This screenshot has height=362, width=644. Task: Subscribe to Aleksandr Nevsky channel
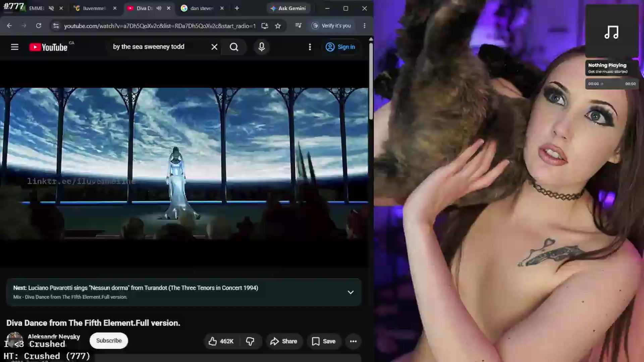click(109, 341)
